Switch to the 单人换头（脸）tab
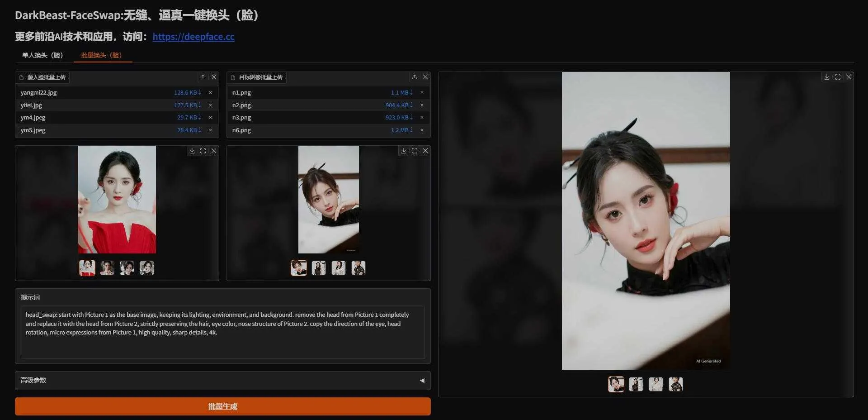Viewport: 868px width, 420px height. click(x=42, y=55)
